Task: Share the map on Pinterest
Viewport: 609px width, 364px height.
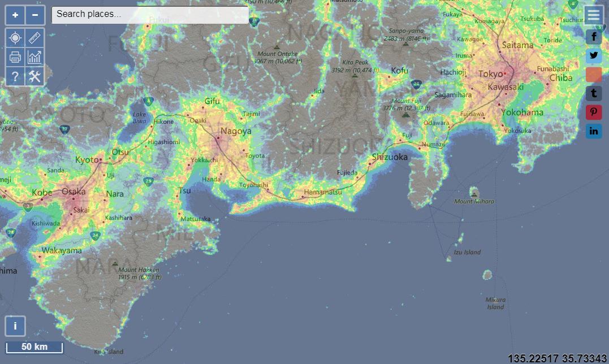Action: coord(594,112)
